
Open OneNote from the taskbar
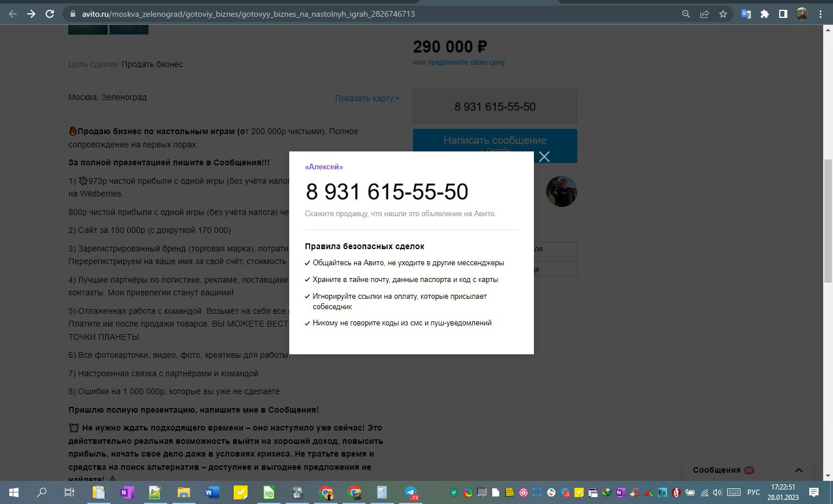(x=127, y=492)
